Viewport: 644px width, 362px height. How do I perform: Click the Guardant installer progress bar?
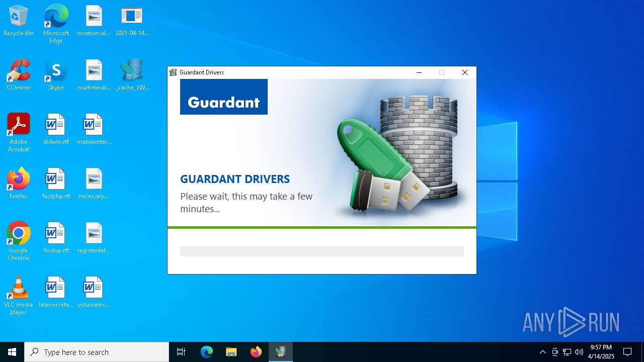tap(322, 251)
